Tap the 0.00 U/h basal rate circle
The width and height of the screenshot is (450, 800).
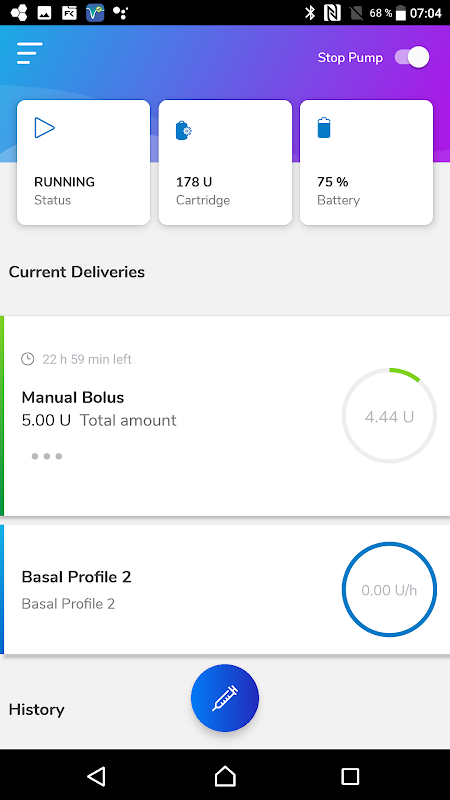pyautogui.click(x=389, y=589)
